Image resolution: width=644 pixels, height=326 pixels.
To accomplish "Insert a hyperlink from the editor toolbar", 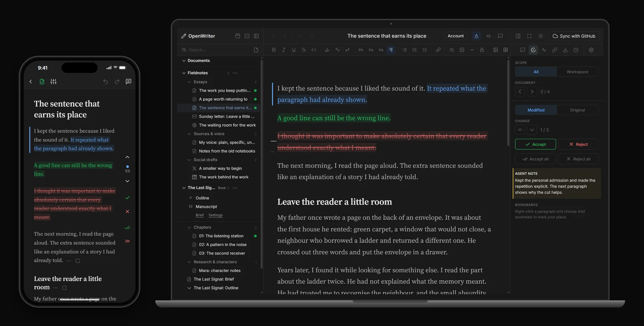I will click(438, 50).
